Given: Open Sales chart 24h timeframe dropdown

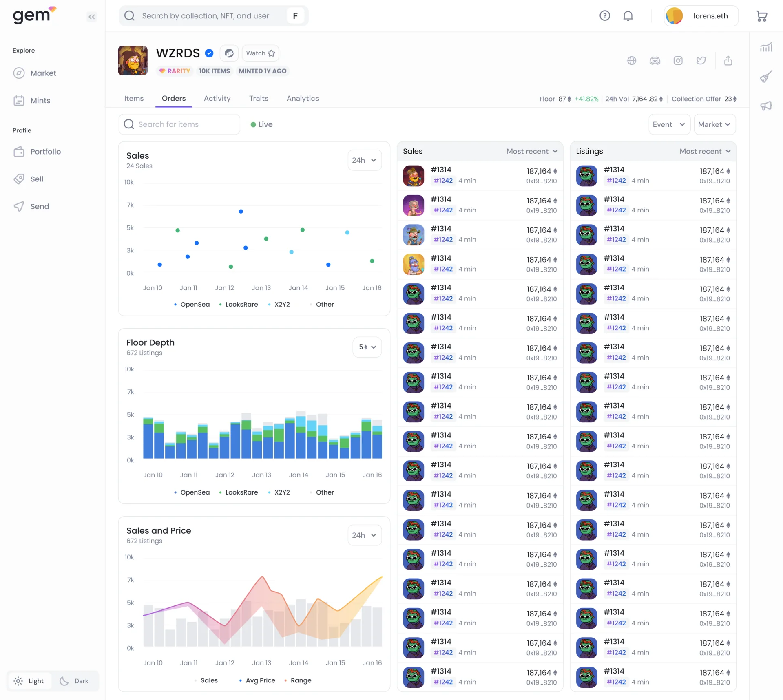Looking at the screenshot, I should point(365,160).
